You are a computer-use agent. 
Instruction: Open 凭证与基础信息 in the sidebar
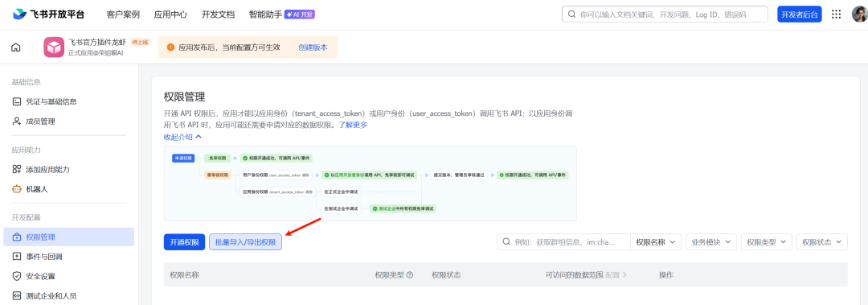[68, 101]
